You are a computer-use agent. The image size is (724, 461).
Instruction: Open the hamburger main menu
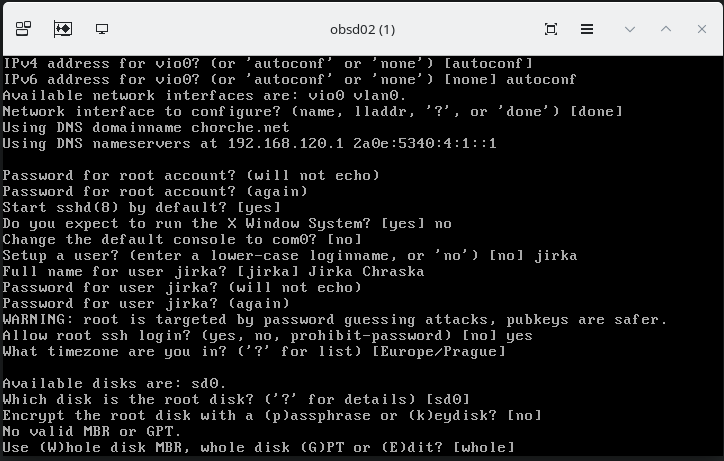click(x=587, y=29)
